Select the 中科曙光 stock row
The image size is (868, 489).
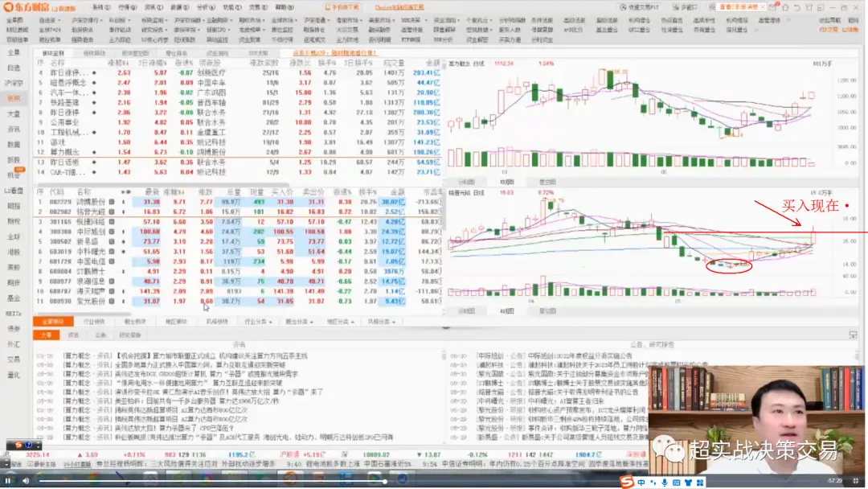[240, 252]
